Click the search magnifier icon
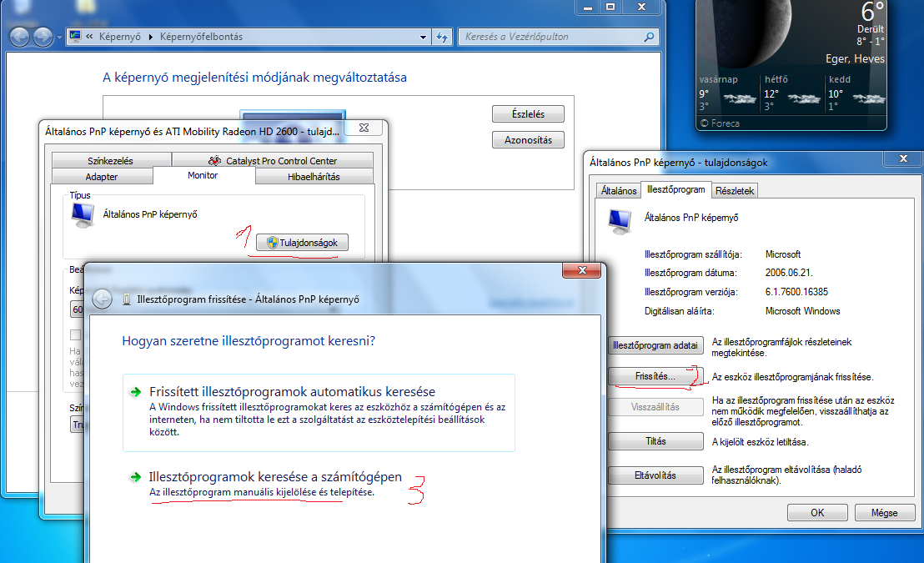924x563 pixels. point(649,37)
